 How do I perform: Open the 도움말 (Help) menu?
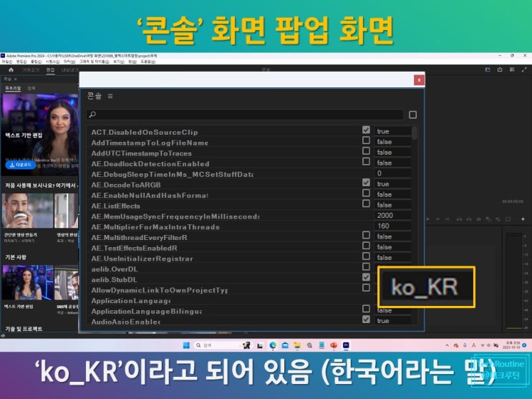(148, 62)
